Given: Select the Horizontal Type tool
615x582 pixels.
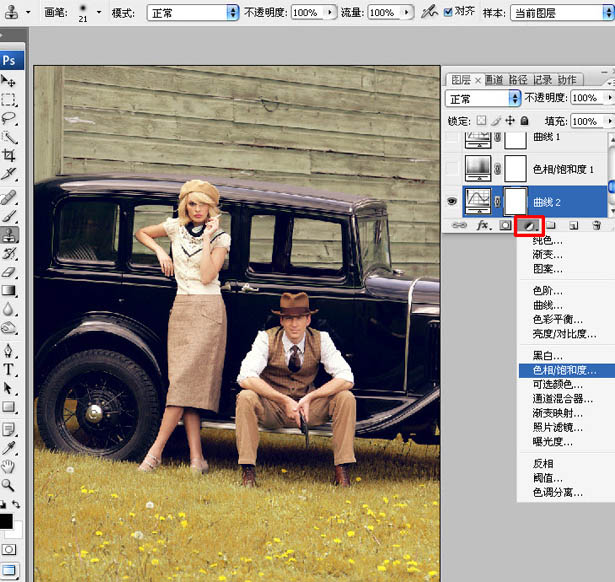Looking at the screenshot, I should pyautogui.click(x=9, y=368).
